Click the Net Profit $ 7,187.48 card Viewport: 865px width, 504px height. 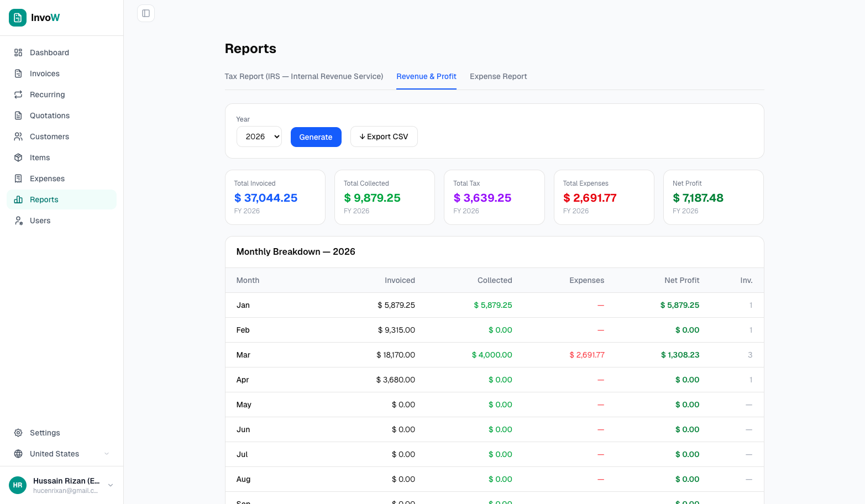click(x=714, y=197)
